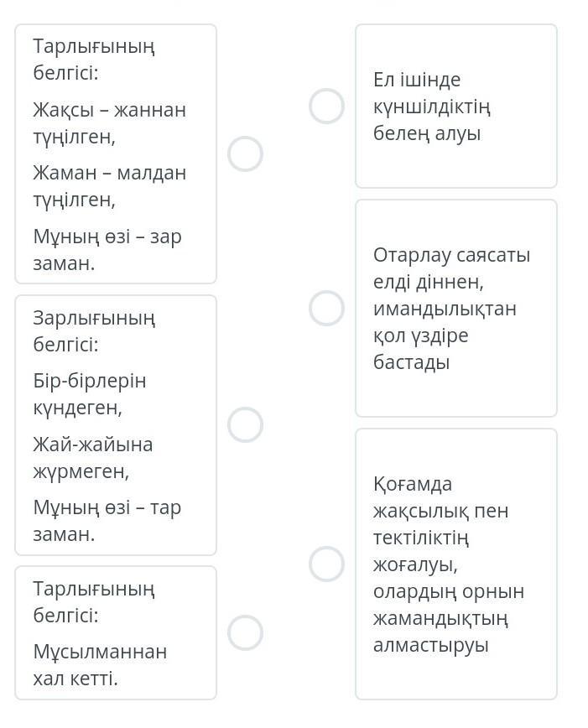Image resolution: width=588 pixels, height=728 pixels.
Task: Select the circle beside the "Бір-бірлерін күндеген" card
Action: (245, 425)
